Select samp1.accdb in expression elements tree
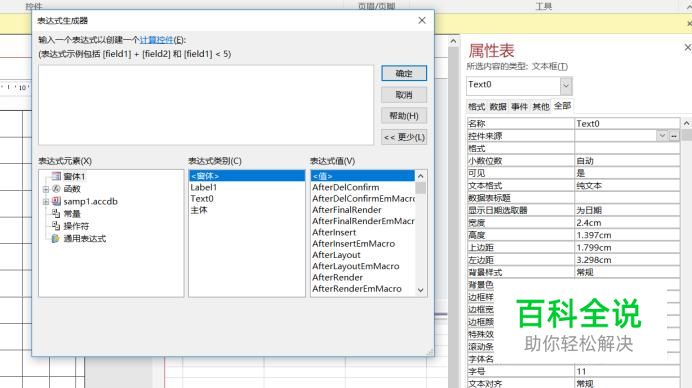Screen dimensions: 692x388 tap(90, 201)
